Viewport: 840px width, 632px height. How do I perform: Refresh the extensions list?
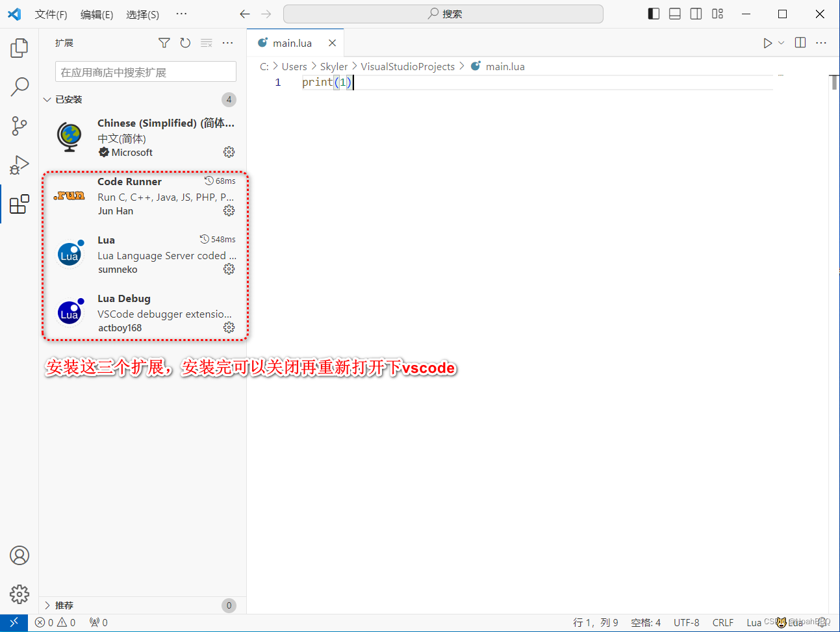pos(185,43)
